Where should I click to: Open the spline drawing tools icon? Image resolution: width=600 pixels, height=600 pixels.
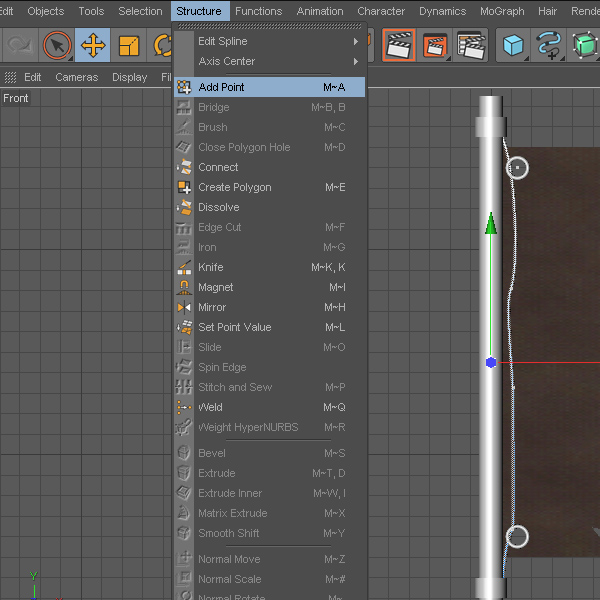(x=549, y=46)
